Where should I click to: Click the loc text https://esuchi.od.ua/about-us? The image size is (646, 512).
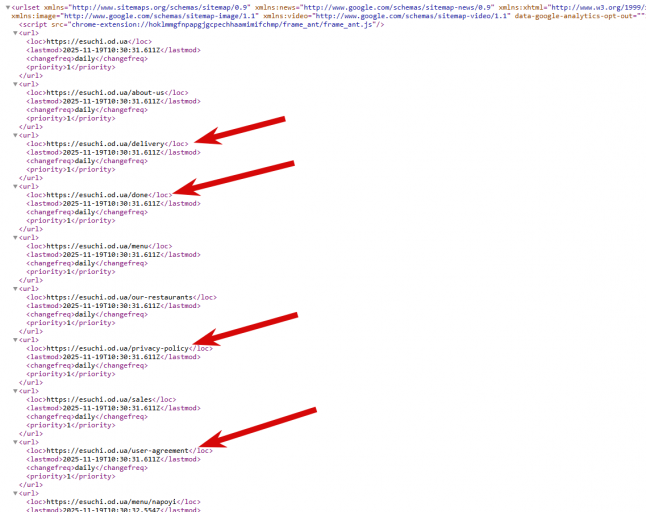(x=105, y=93)
